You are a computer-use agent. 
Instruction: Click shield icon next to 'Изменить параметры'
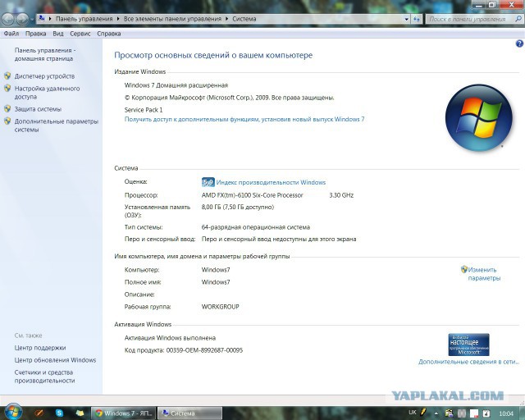tap(463, 269)
